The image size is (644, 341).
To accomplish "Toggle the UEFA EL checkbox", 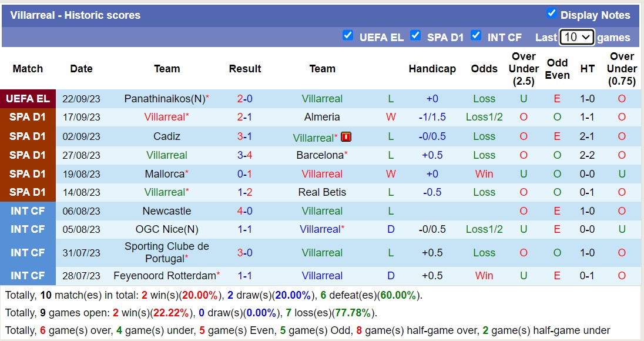I will [x=347, y=35].
